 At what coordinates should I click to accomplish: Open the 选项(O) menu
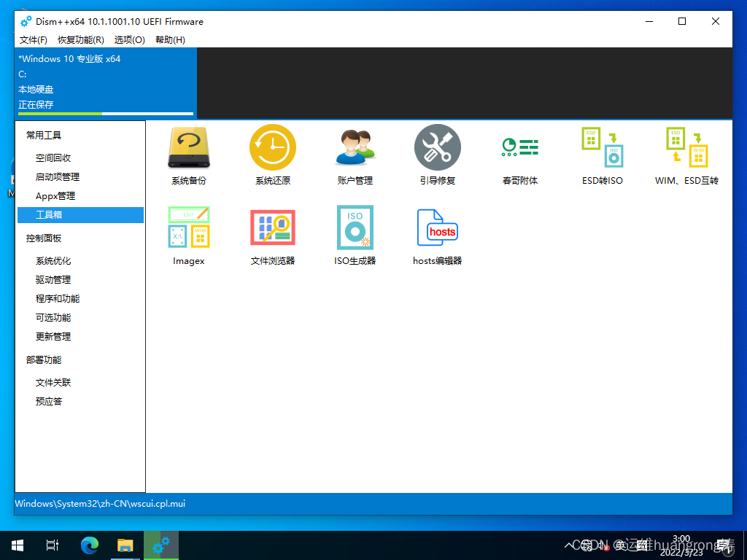[130, 39]
